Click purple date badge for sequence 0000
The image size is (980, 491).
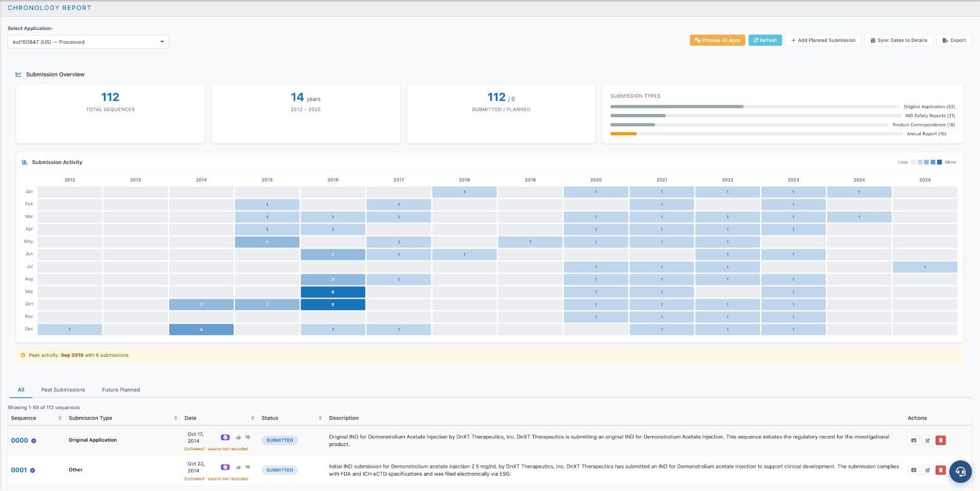click(x=226, y=437)
